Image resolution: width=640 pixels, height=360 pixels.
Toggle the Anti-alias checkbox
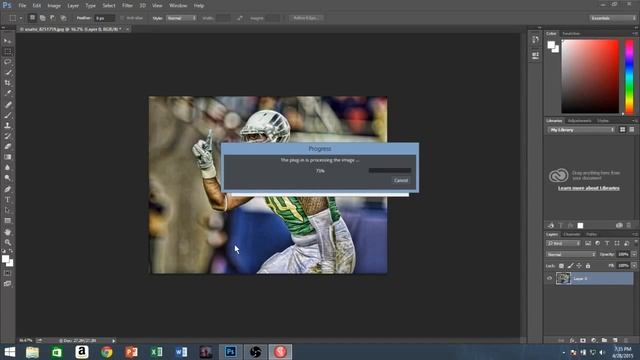coord(122,18)
